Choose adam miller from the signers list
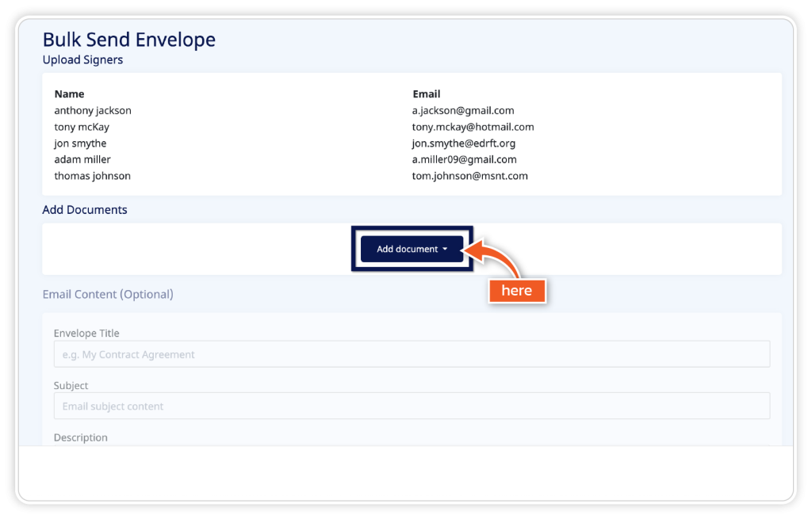Image resolution: width=812 pixels, height=519 pixels. coord(82,159)
